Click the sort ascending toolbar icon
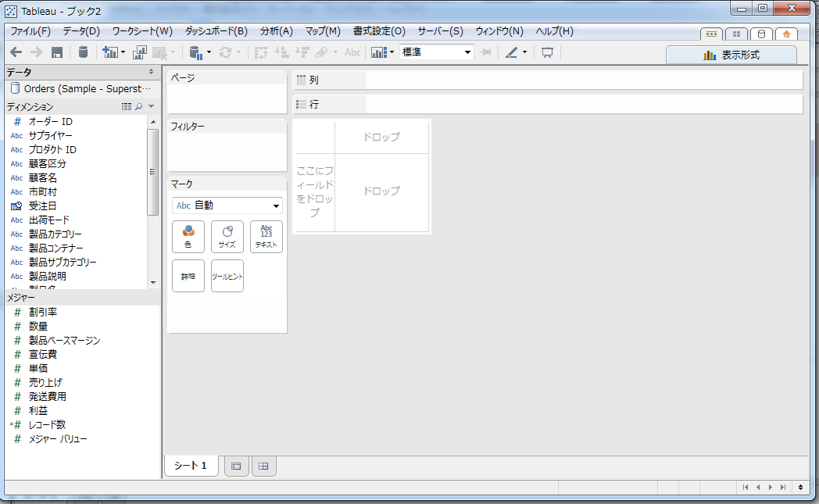Screen dimensions: 819x504 tap(281, 52)
